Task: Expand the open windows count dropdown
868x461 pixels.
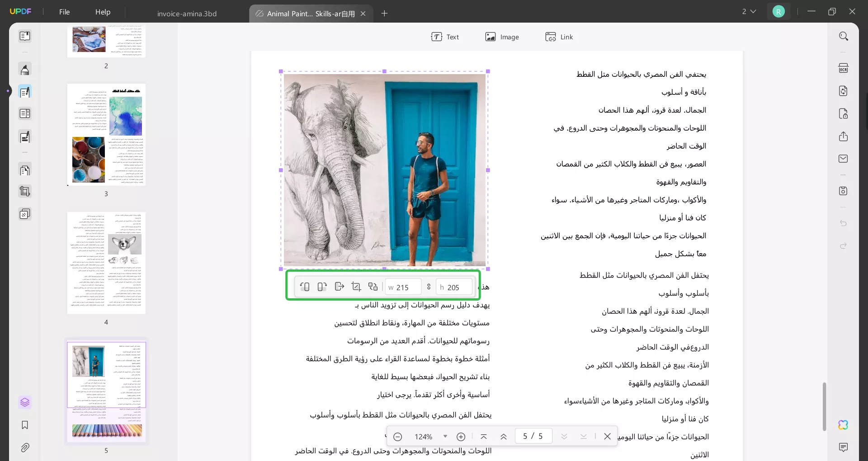Action: pos(749,12)
